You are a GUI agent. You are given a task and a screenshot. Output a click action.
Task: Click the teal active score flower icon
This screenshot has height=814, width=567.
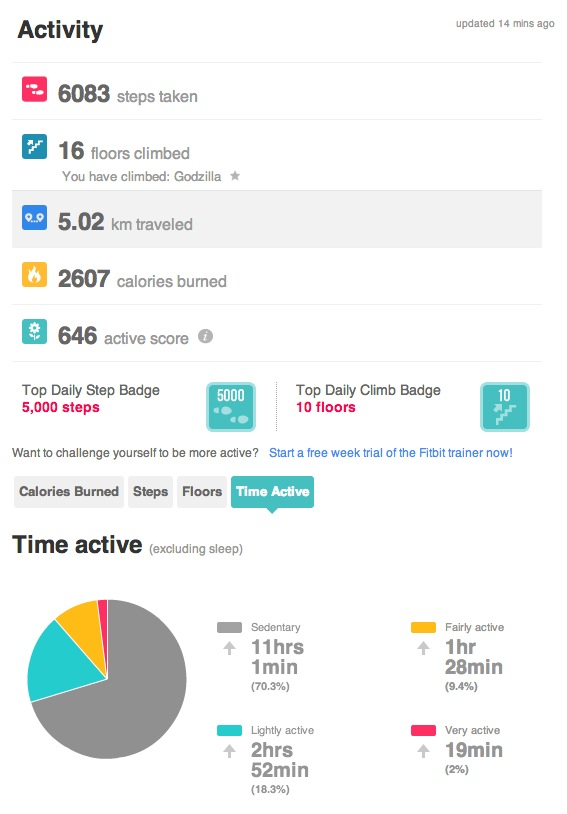point(34,332)
